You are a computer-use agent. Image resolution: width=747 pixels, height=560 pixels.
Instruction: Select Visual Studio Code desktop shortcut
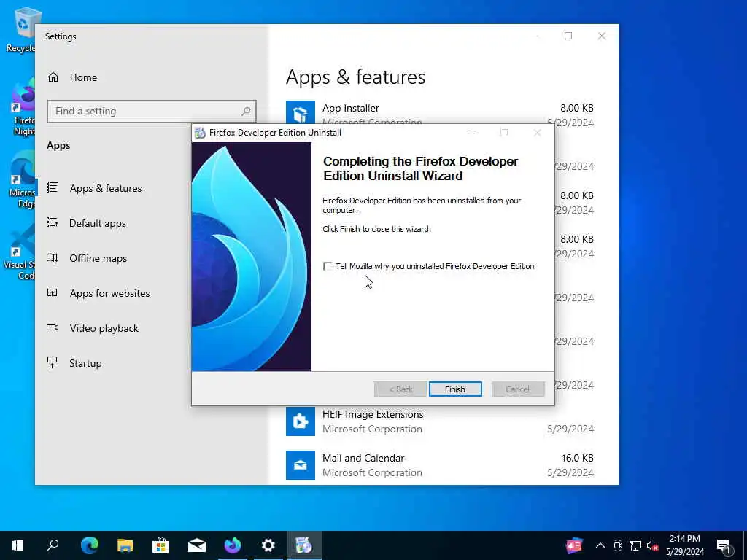(x=20, y=252)
